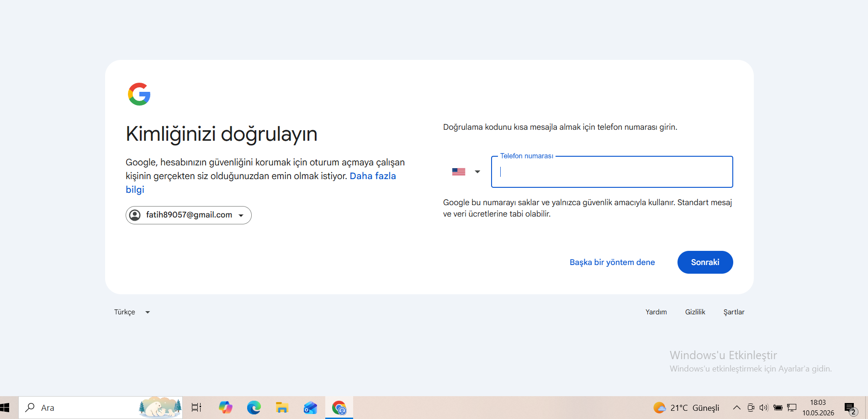
Task: Open the notification center icon
Action: point(850,408)
